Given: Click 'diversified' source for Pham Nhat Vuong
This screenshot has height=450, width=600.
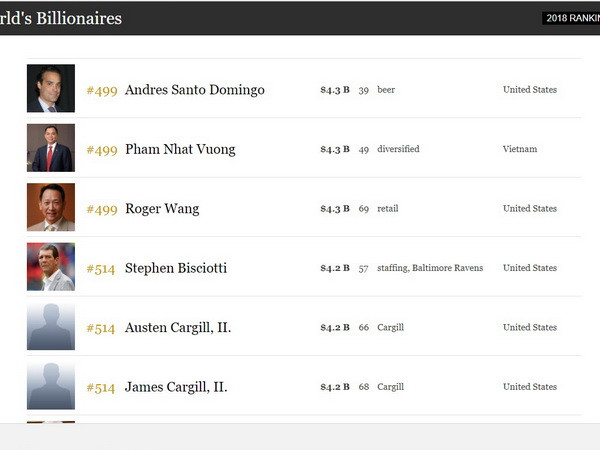Looking at the screenshot, I should (397, 149).
